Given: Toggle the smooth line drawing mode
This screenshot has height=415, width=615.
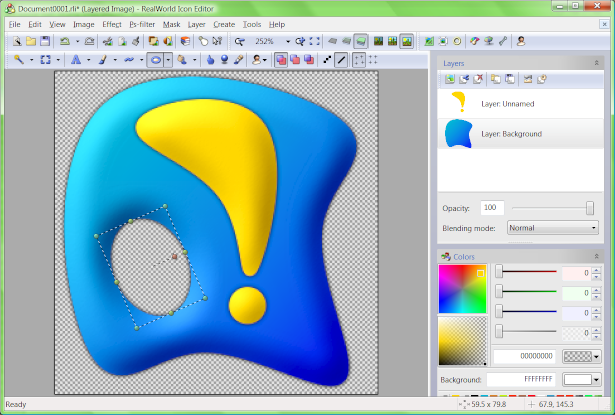Looking at the screenshot, I should pos(341,60).
